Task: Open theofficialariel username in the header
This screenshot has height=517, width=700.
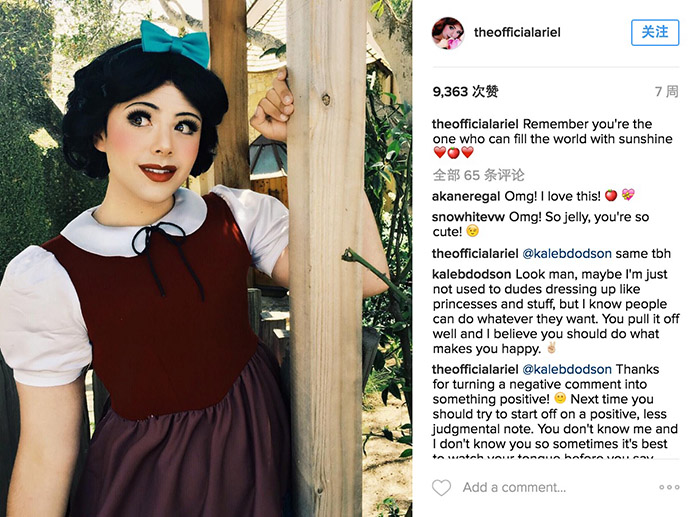Action: coord(517,32)
